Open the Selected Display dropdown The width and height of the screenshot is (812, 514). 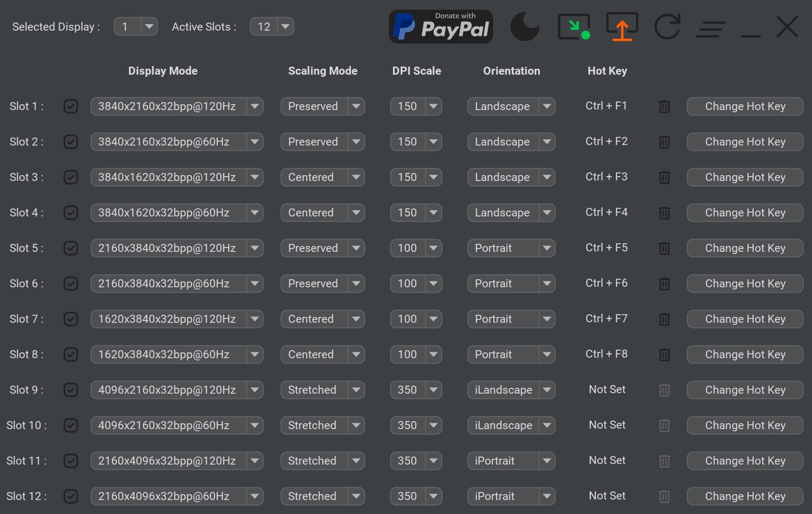click(x=135, y=26)
